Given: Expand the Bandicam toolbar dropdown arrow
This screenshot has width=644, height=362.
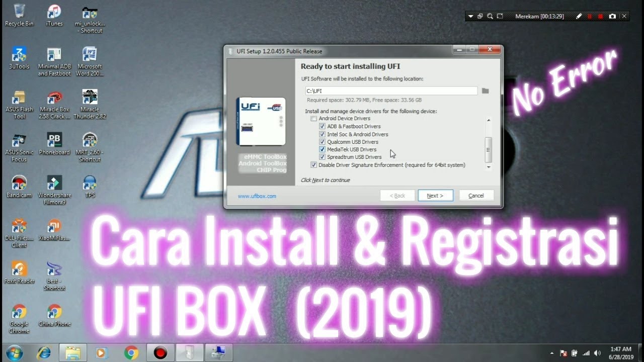Looking at the screenshot, I should (x=470, y=16).
